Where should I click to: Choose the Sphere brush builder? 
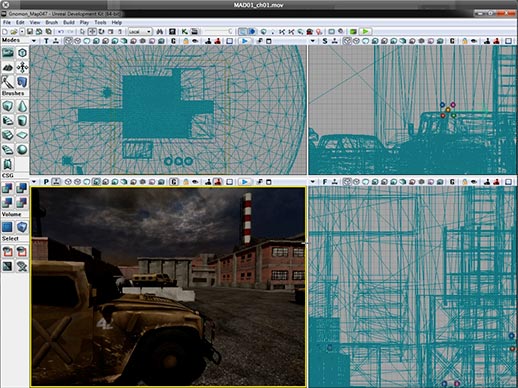22,149
